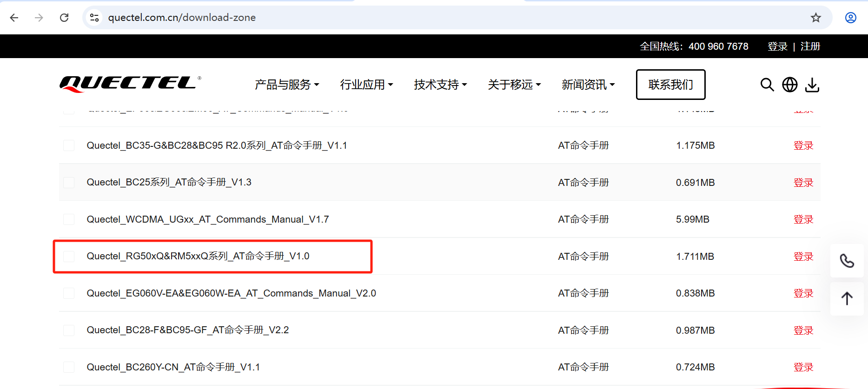868x389 pixels.
Task: Expand the 产品与服务 dropdown menu
Action: click(x=286, y=85)
